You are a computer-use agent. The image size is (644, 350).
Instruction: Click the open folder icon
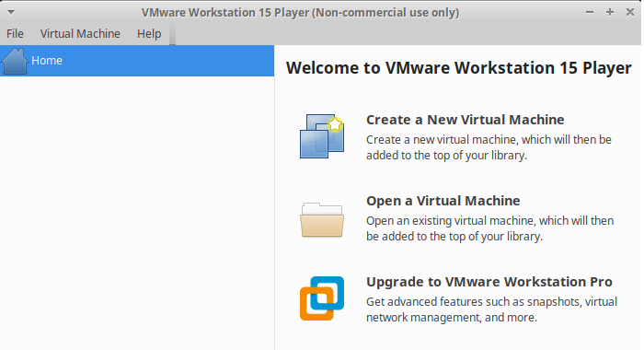pos(322,219)
